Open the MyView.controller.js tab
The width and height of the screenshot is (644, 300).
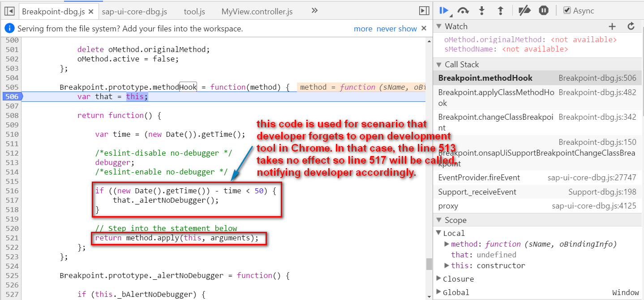(x=257, y=12)
